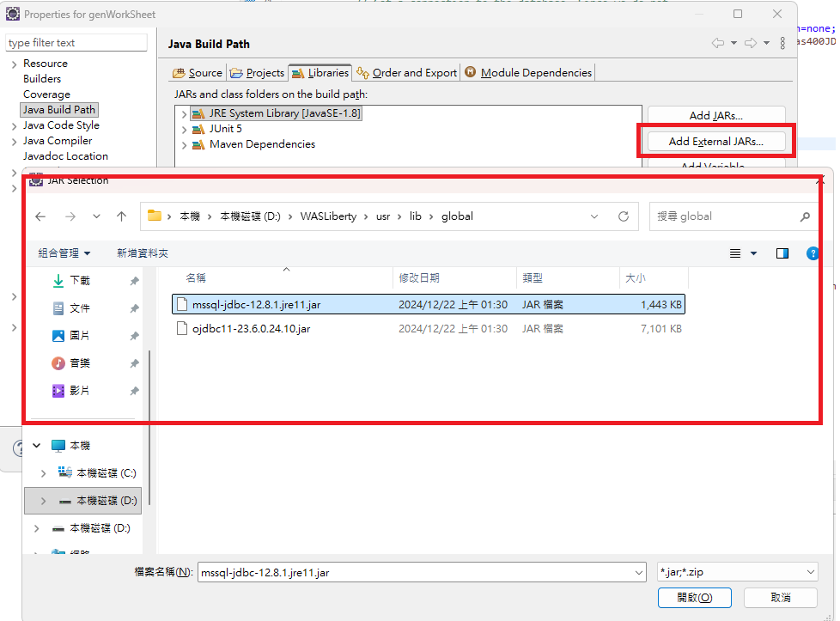Click the 開啟(O) open button

click(694, 598)
